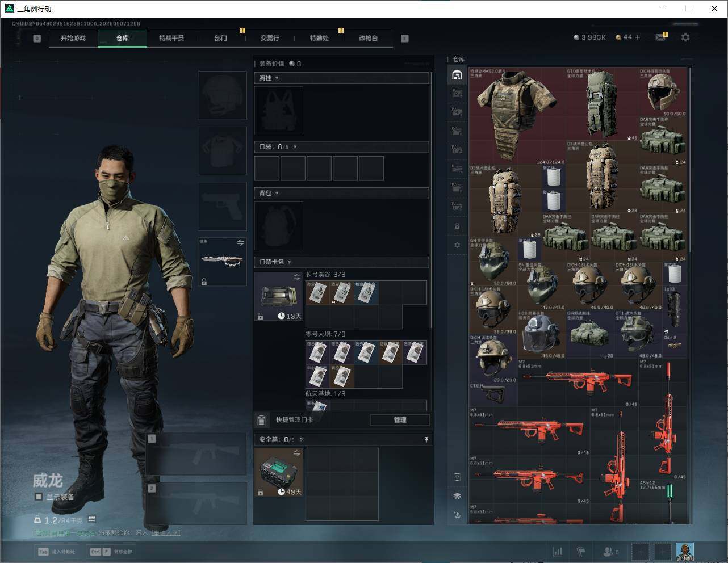The width and height of the screenshot is (728, 563).
Task: Click the 零号大坝: 7/9 label
Action: point(325,334)
